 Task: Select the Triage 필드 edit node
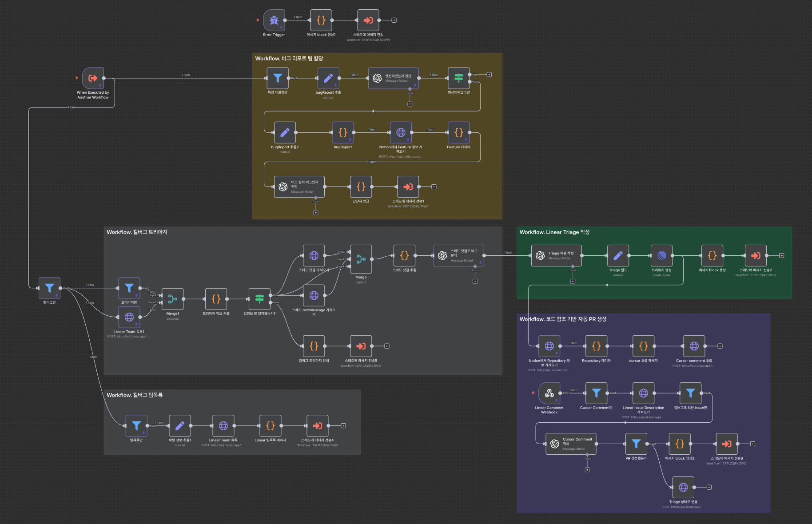coord(618,256)
